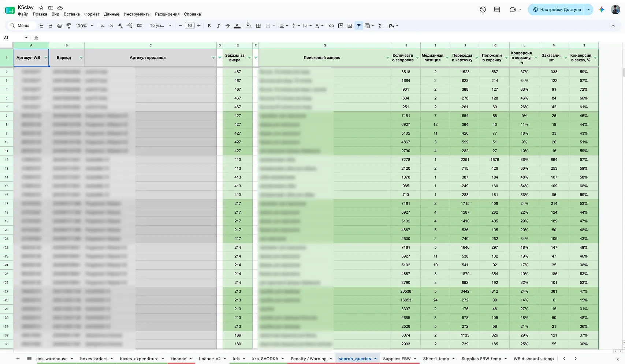Switch to krb_SVODKA sheet tab
625x364 pixels.
tap(265, 359)
